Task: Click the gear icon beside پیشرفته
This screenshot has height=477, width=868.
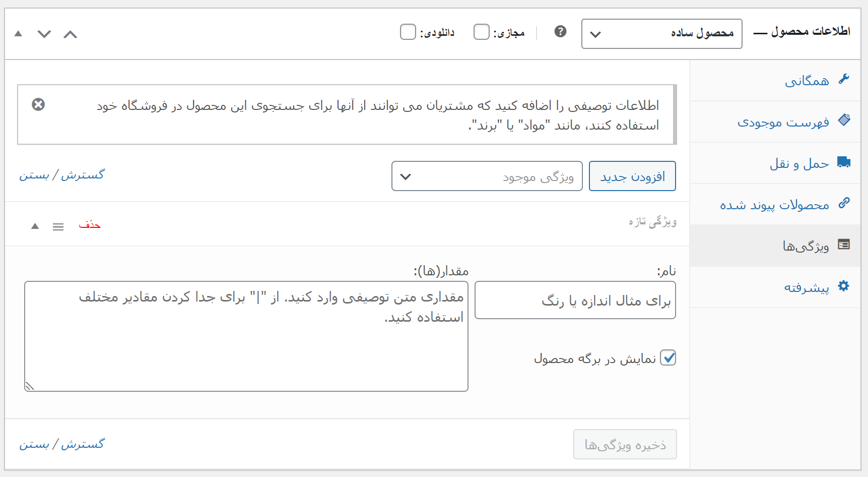Action: [844, 286]
